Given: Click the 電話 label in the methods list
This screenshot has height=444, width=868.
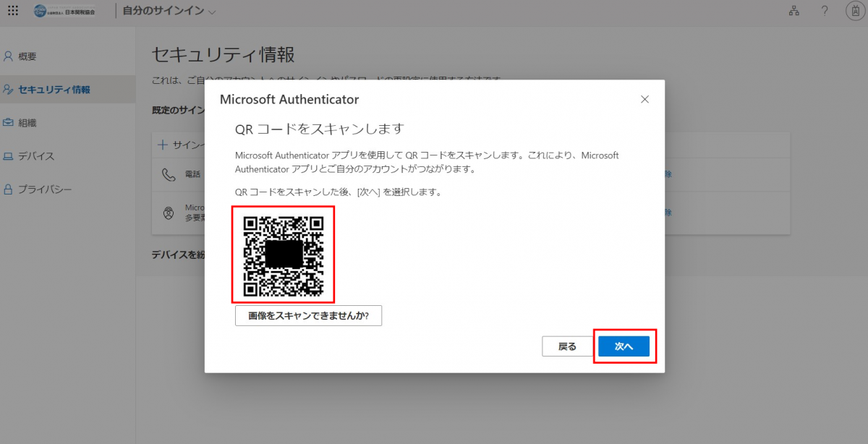Looking at the screenshot, I should pyautogui.click(x=192, y=174).
